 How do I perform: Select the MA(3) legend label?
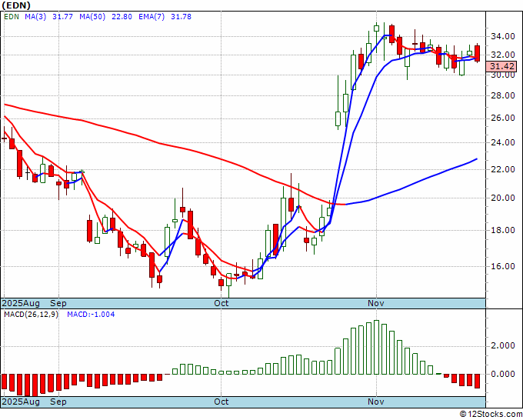coord(35,17)
